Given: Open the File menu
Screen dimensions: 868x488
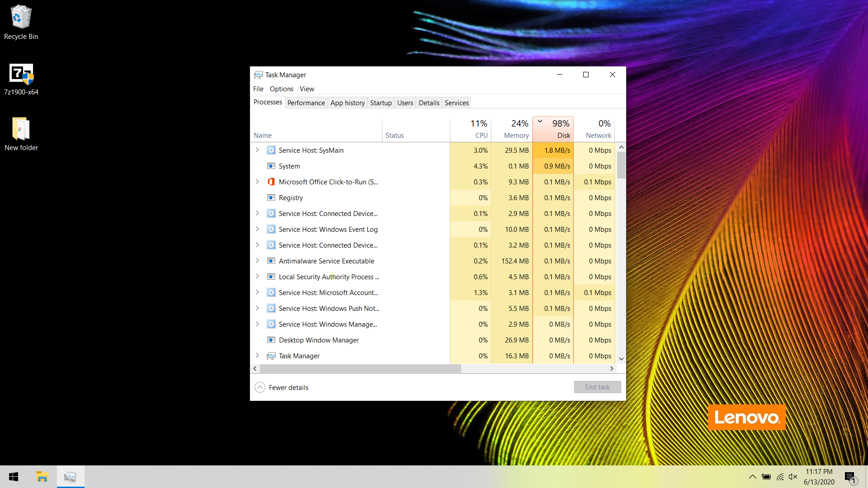Looking at the screenshot, I should [258, 89].
